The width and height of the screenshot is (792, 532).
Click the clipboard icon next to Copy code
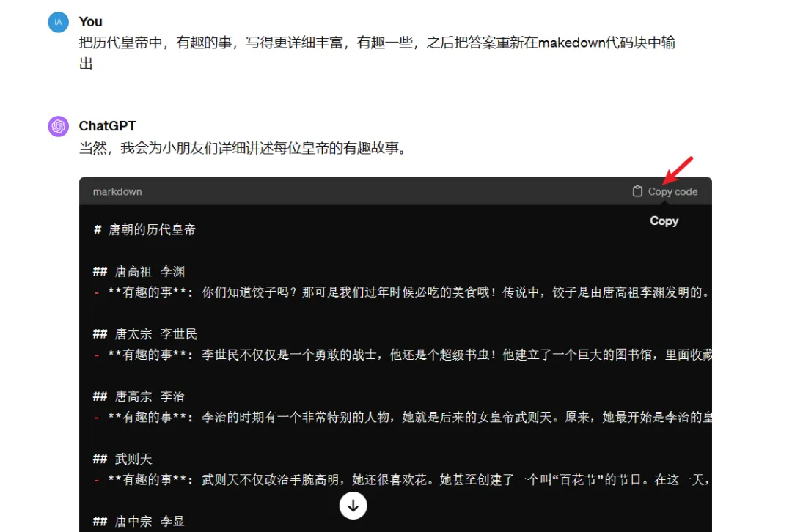coord(635,191)
